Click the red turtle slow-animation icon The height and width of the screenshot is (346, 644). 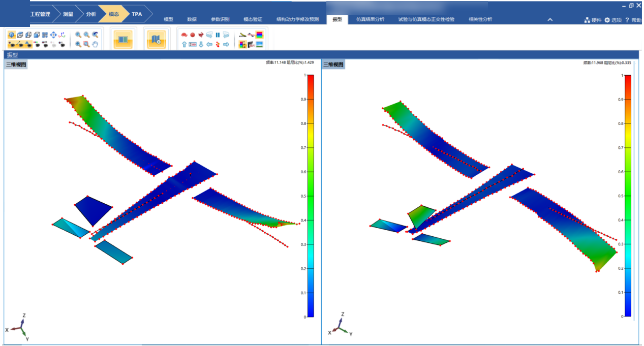[184, 35]
